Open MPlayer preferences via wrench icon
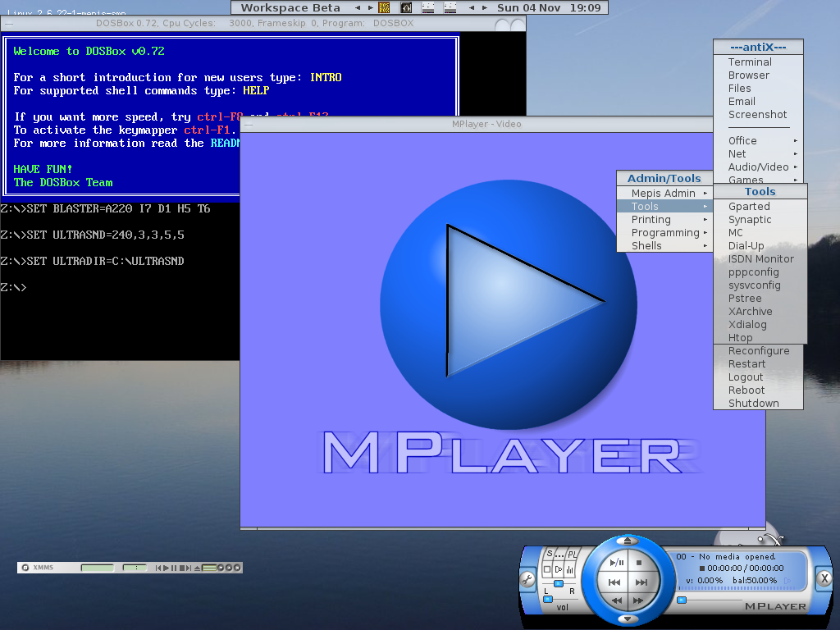Viewport: 840px width, 630px height. point(527,580)
